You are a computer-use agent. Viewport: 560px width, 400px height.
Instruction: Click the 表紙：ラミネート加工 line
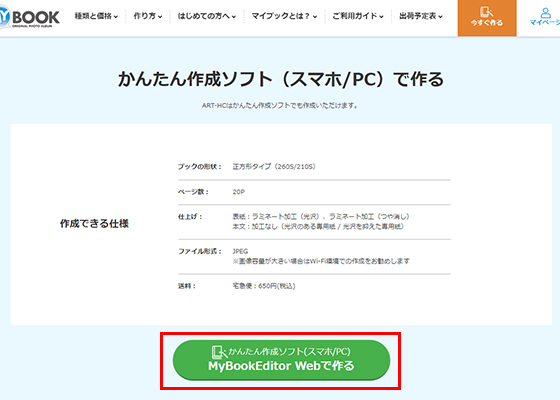321,217
